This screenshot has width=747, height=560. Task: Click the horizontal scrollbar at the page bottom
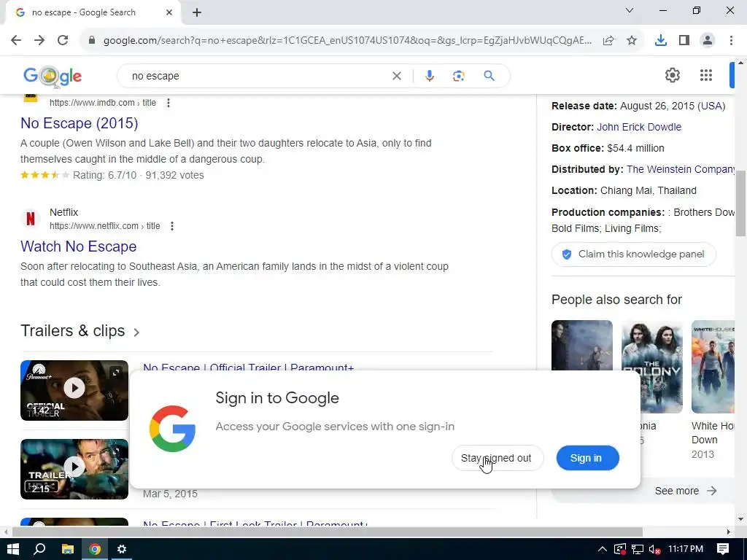328,532
